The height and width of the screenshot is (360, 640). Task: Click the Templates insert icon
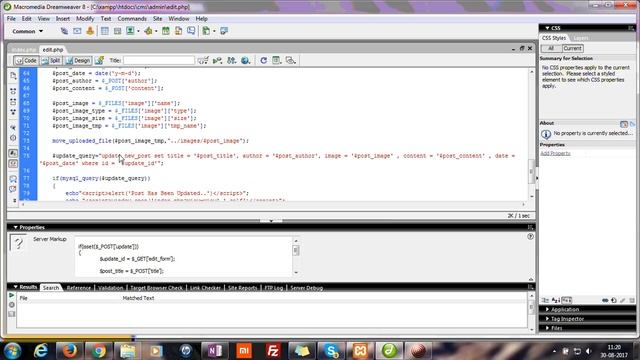[206, 31]
